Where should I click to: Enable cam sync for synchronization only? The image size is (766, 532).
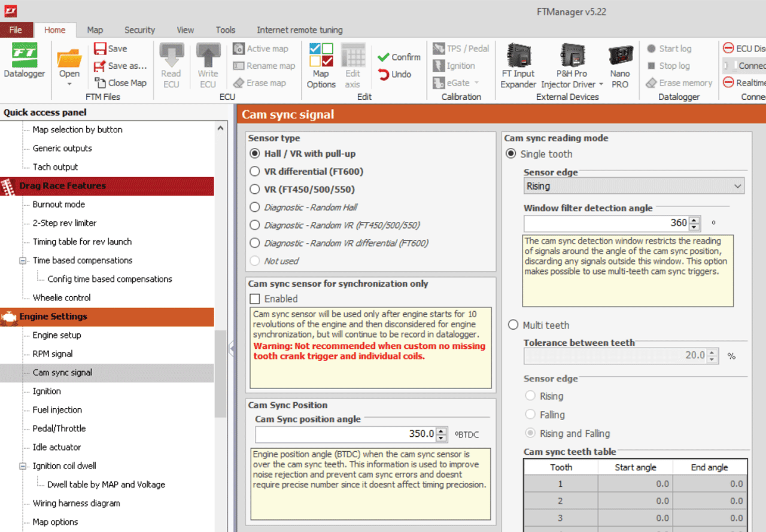(x=255, y=299)
